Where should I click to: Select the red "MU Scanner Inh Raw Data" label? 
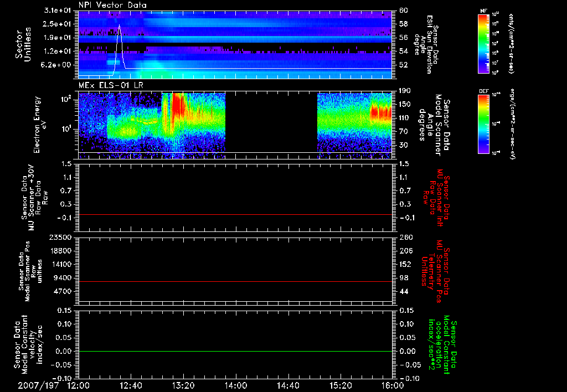437,198
